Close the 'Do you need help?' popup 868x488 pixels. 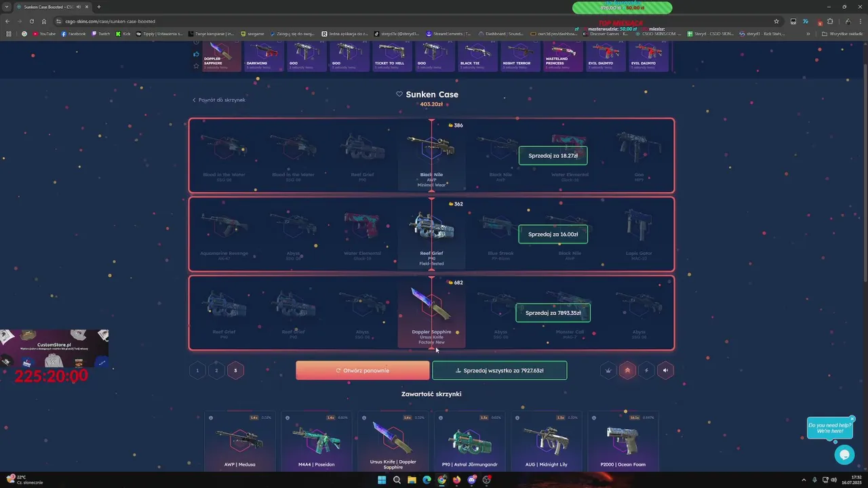pos(852,419)
